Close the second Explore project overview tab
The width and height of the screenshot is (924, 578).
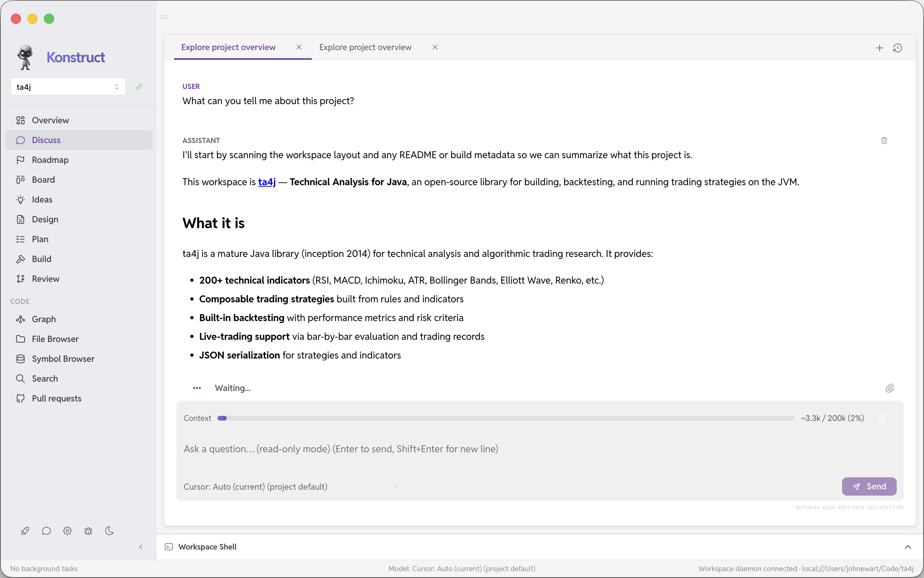(x=435, y=47)
